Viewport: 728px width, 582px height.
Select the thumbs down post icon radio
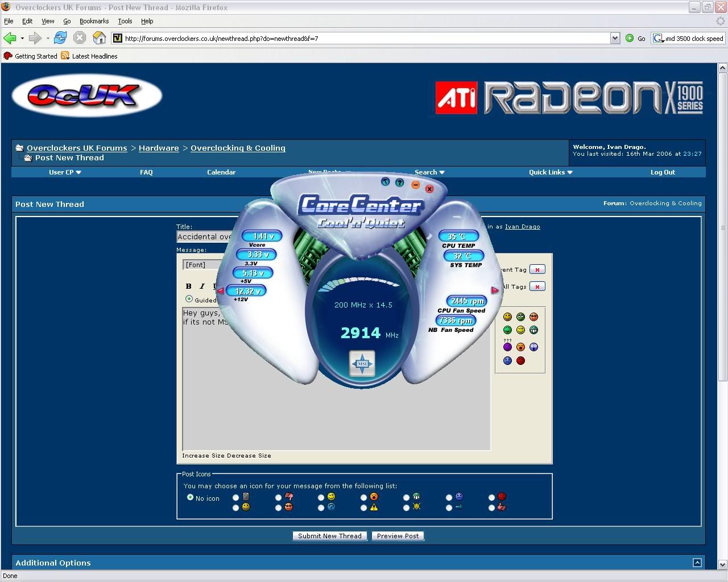[278, 497]
